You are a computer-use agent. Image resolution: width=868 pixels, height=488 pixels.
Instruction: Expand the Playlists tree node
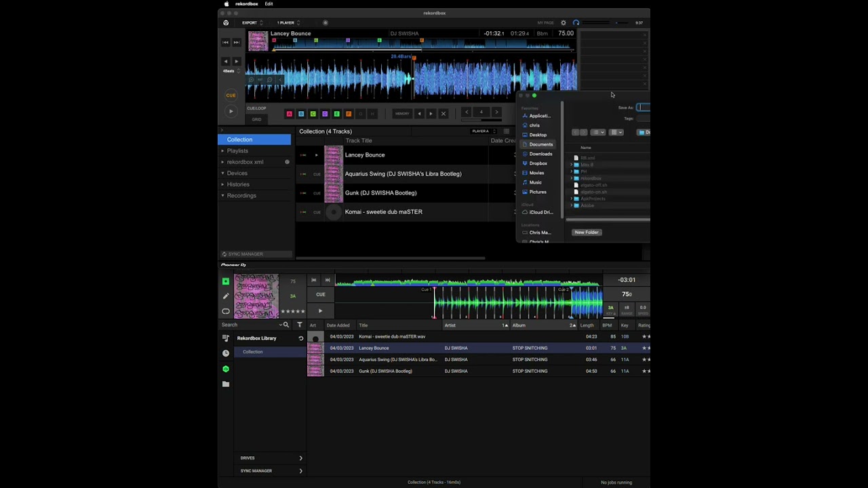(x=222, y=151)
